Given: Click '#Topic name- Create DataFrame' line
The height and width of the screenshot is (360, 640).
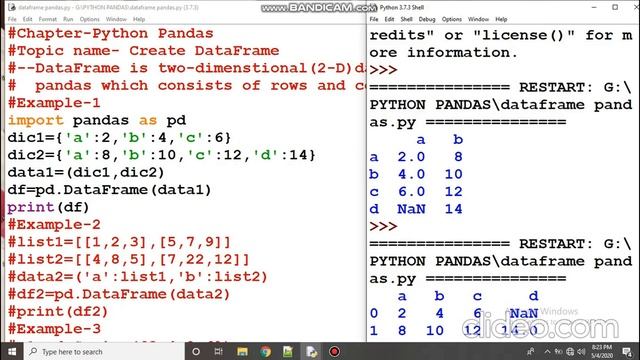Looking at the screenshot, I should point(143,51).
